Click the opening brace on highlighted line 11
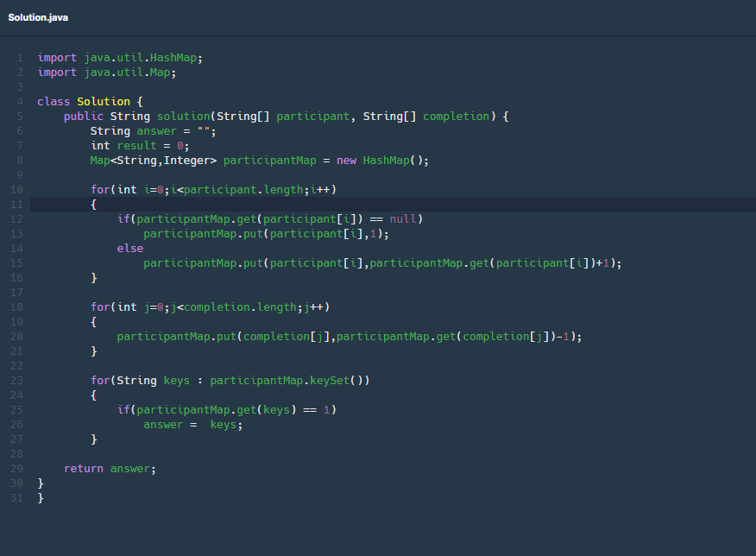 [x=93, y=205]
